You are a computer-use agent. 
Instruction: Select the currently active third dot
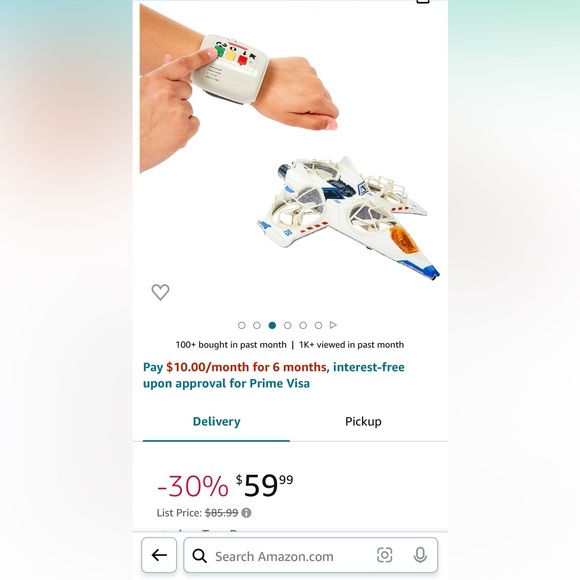coord(272,326)
